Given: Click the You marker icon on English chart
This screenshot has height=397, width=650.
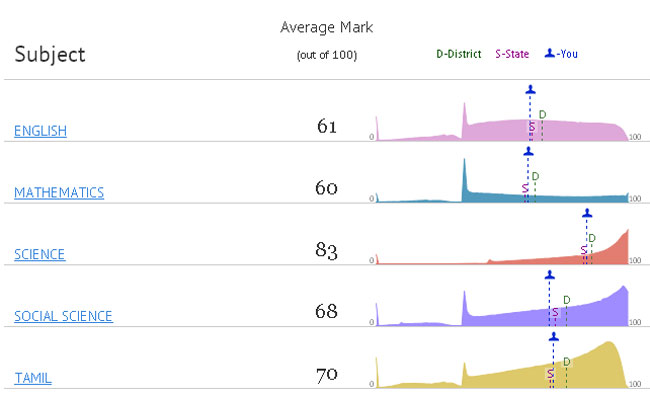Looking at the screenshot, I should coord(530,90).
